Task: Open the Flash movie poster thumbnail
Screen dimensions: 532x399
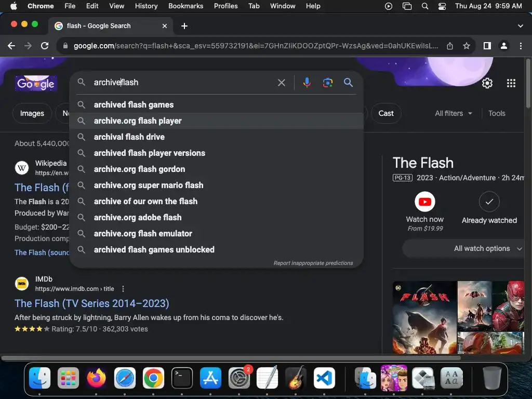Action: click(425, 317)
